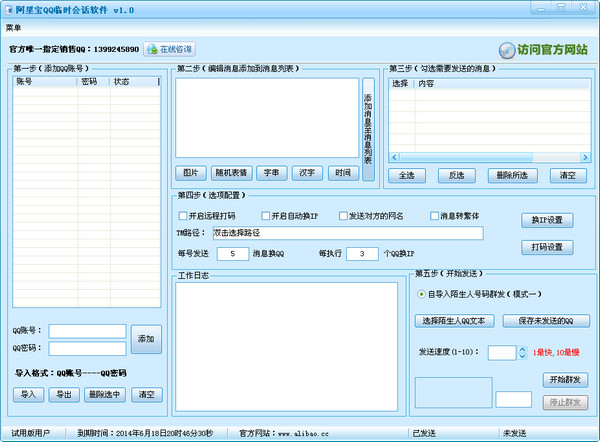Enable 开启远程打码 checkbox
This screenshot has height=442, width=600.
point(183,216)
